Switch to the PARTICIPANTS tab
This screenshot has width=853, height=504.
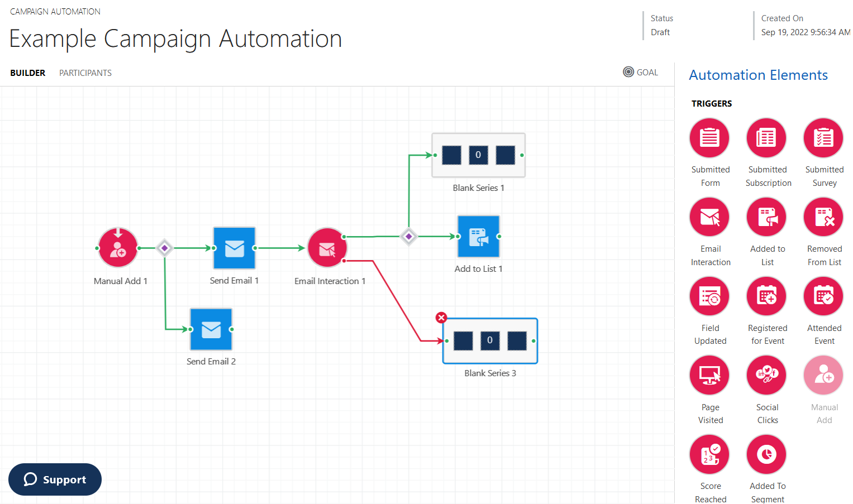(85, 73)
